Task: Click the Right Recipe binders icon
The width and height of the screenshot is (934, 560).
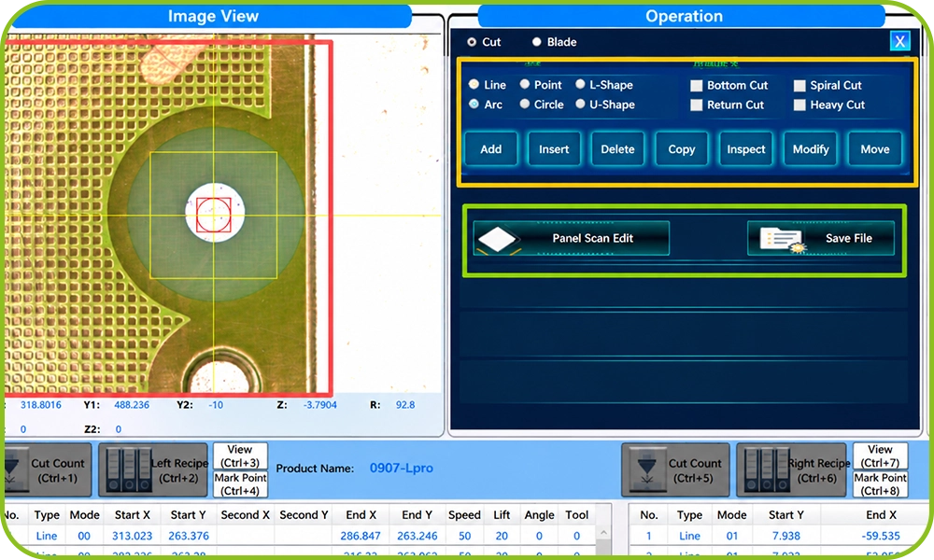Action: coord(766,470)
